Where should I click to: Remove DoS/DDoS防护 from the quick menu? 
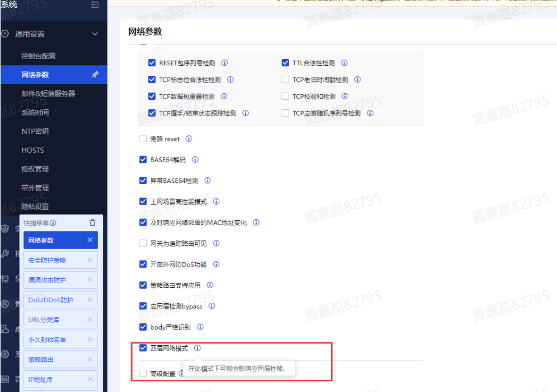click(90, 300)
